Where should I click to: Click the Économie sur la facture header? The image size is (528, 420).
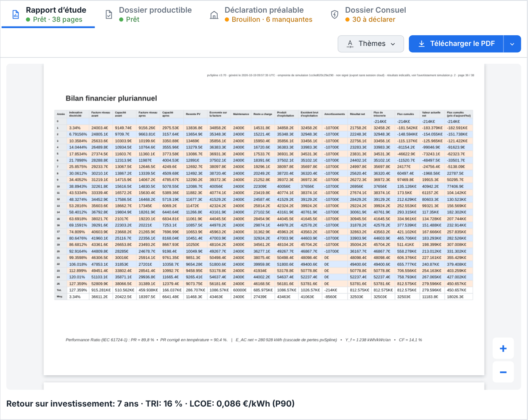coord(220,114)
